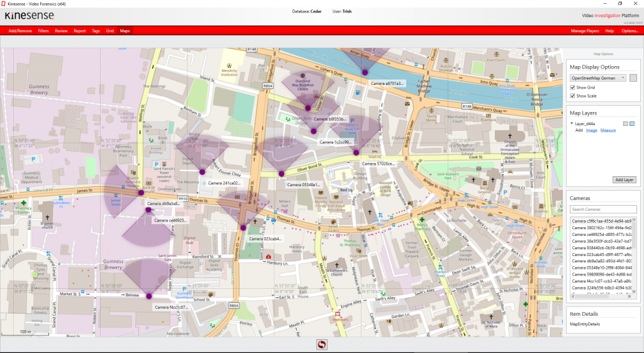Select Camera db9a3a82-d93d in the camera list
Viewport: 644px width, 353px height.
click(x=601, y=261)
